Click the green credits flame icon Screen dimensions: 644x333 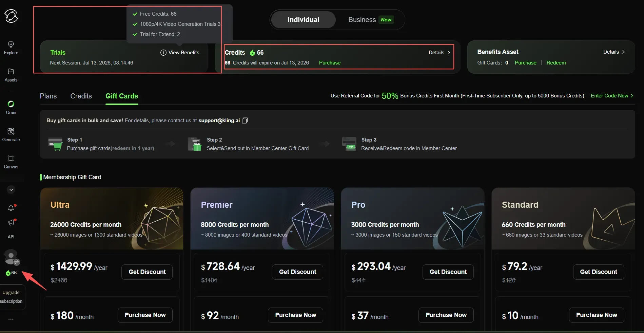coord(252,53)
